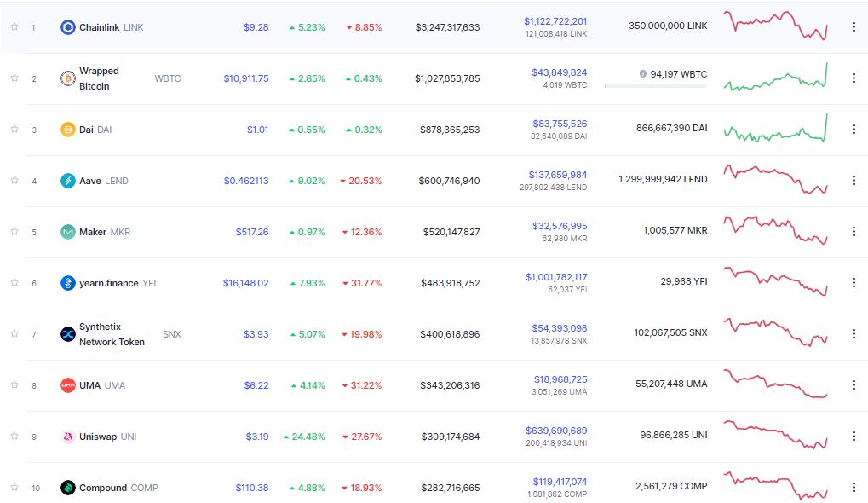
Task: Show more options for Maker
Action: click(854, 232)
